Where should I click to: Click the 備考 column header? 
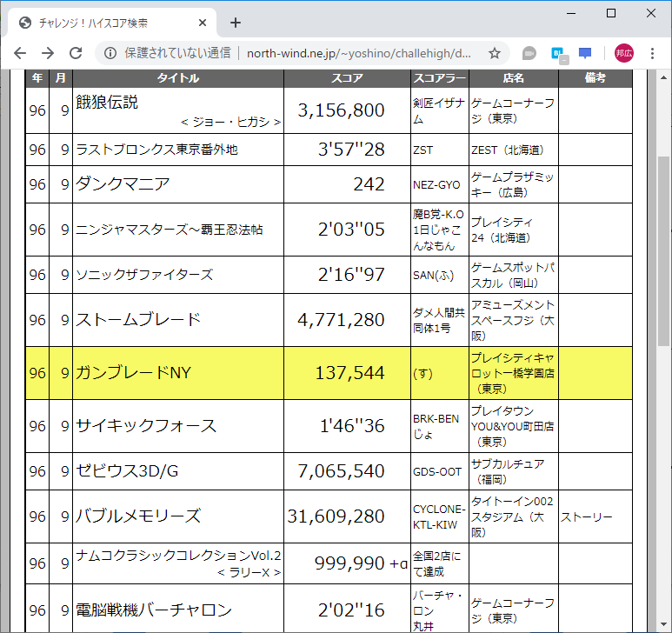tap(595, 78)
